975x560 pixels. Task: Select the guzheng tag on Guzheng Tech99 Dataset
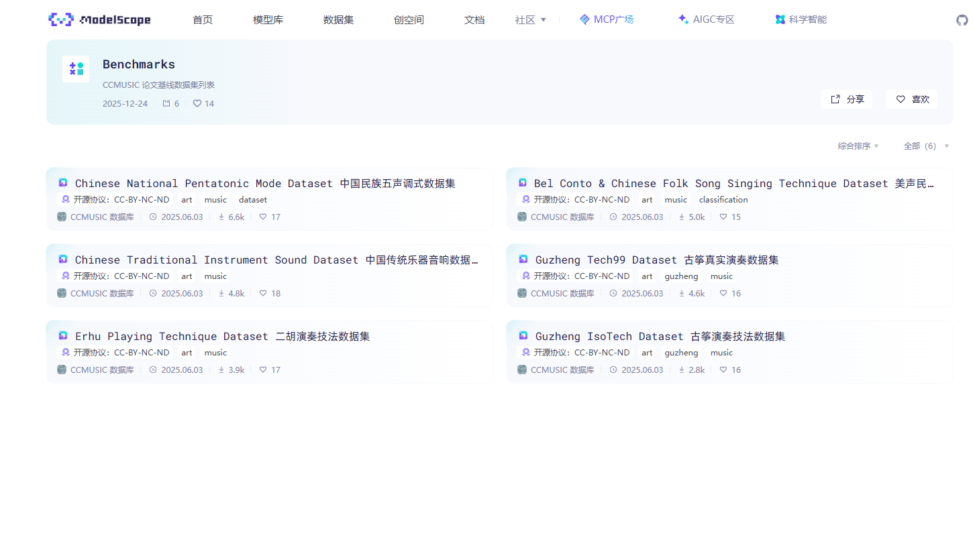pos(681,276)
